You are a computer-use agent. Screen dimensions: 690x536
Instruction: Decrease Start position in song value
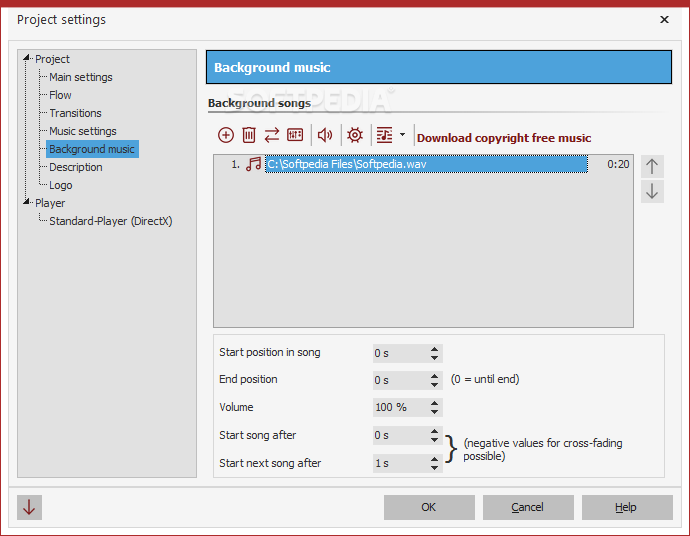tap(434, 357)
